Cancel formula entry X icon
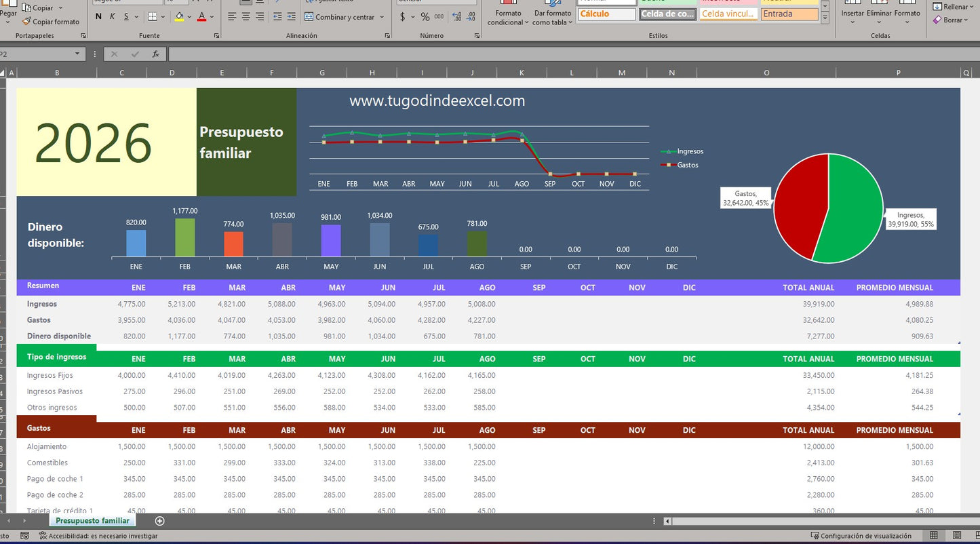 pos(114,54)
